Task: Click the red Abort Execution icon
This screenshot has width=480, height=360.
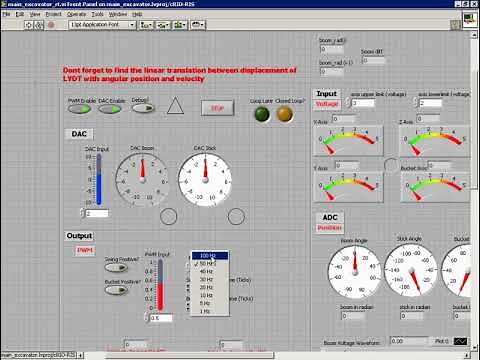Action: point(51,25)
